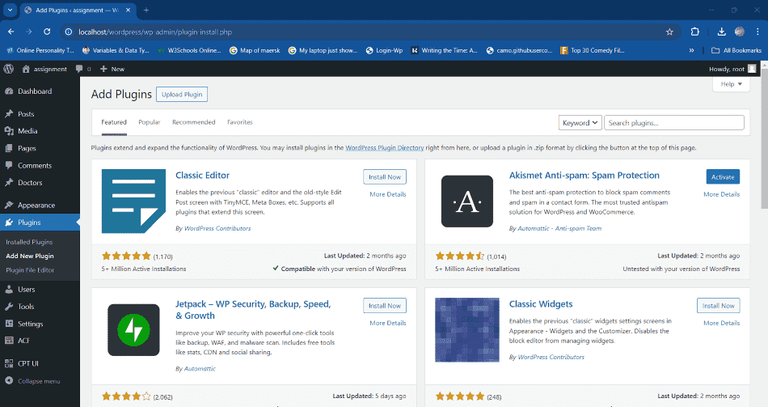Install the Jetpack plugin
The image size is (768, 407).
384,306
